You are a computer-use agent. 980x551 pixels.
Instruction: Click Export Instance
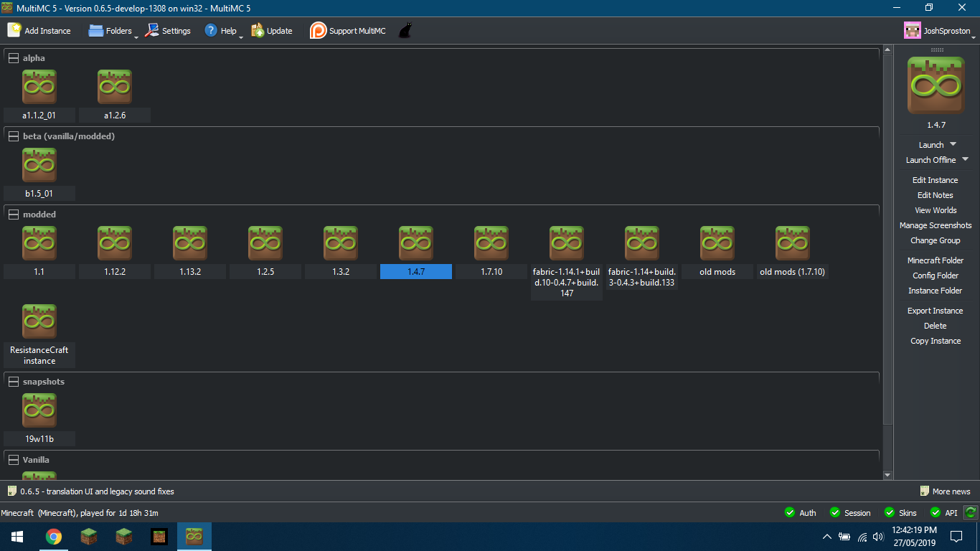[x=936, y=311]
